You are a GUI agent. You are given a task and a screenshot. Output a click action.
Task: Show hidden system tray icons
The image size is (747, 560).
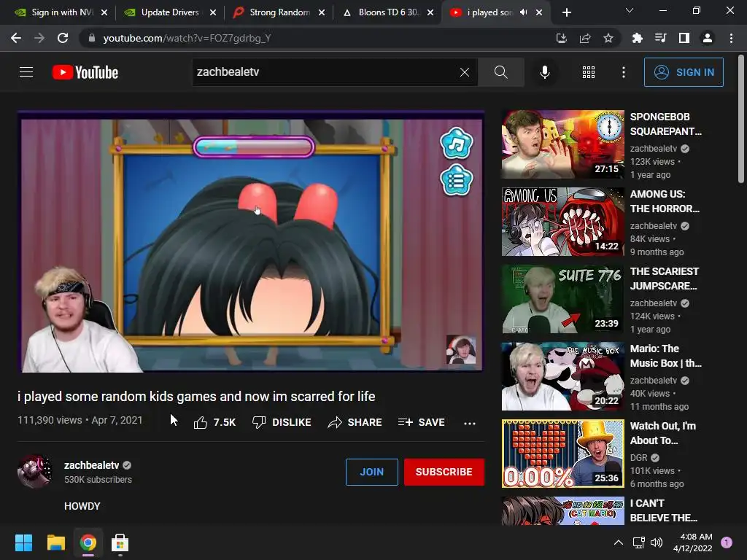click(619, 542)
